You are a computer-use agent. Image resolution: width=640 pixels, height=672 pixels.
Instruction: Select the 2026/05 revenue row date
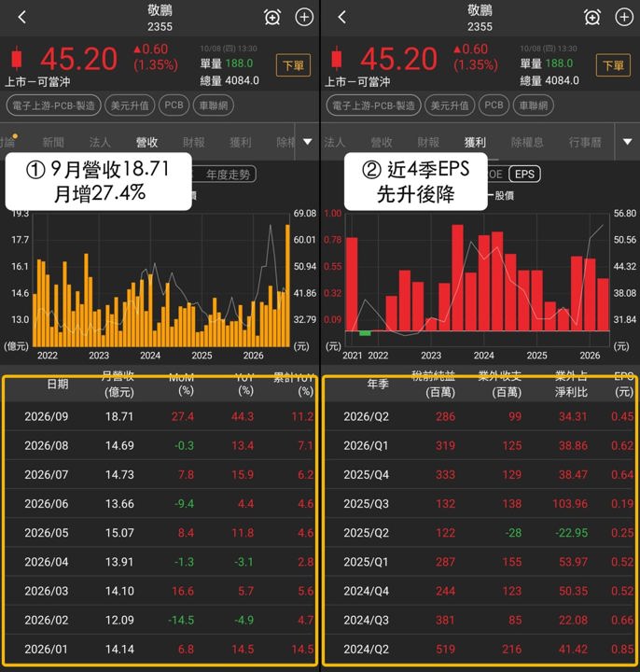click(x=47, y=533)
